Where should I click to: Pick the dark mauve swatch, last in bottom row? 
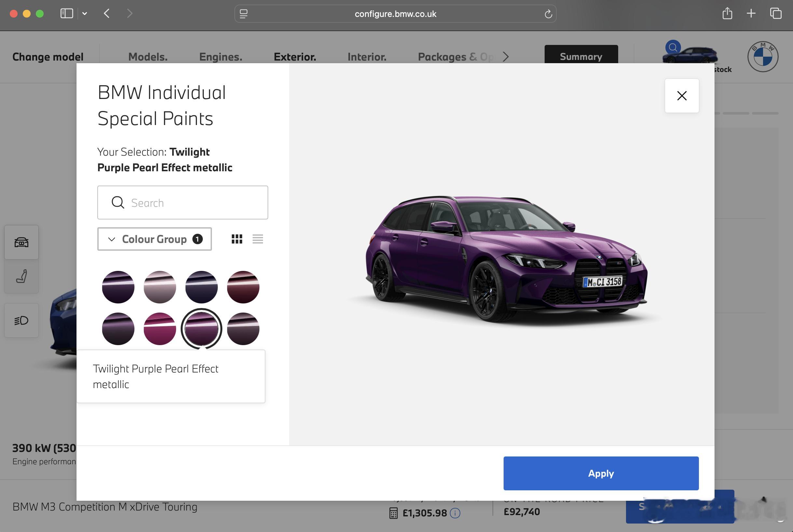pos(243,329)
